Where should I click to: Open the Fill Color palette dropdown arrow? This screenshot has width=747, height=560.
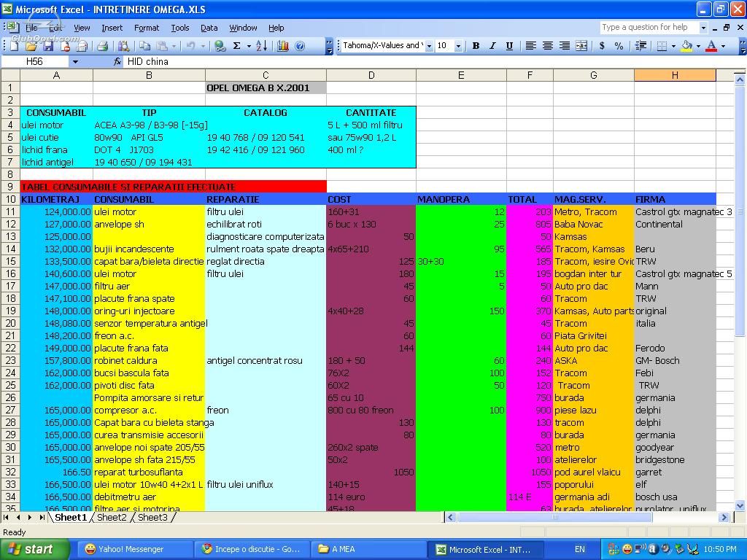(x=698, y=46)
